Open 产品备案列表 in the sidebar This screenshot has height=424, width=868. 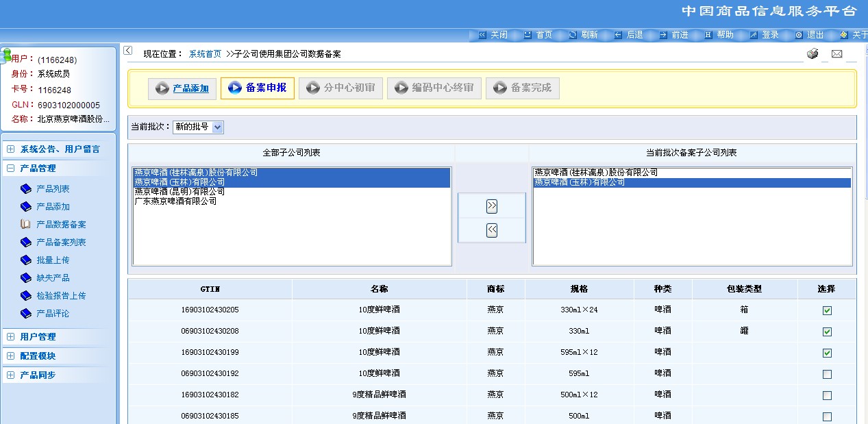tap(60, 242)
